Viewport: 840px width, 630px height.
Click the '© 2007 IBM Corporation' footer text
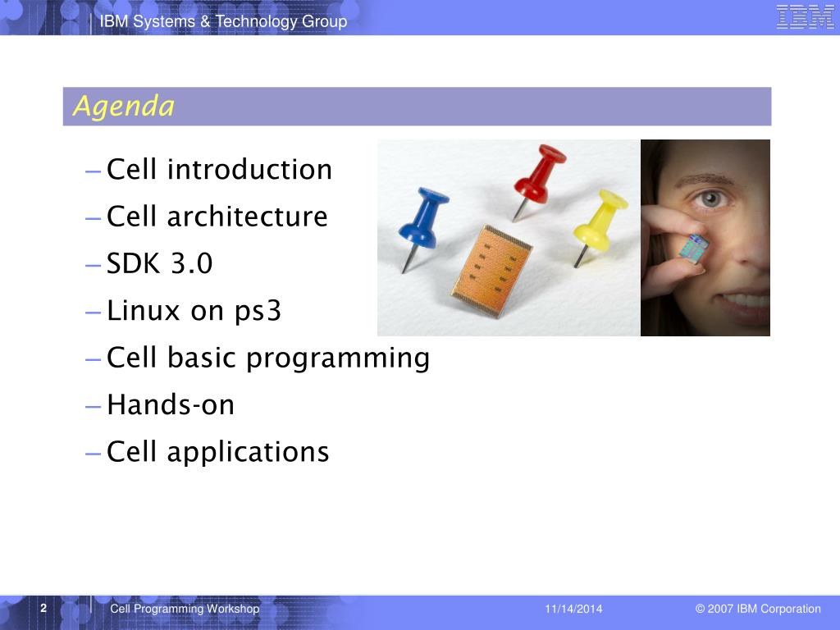coord(758,609)
